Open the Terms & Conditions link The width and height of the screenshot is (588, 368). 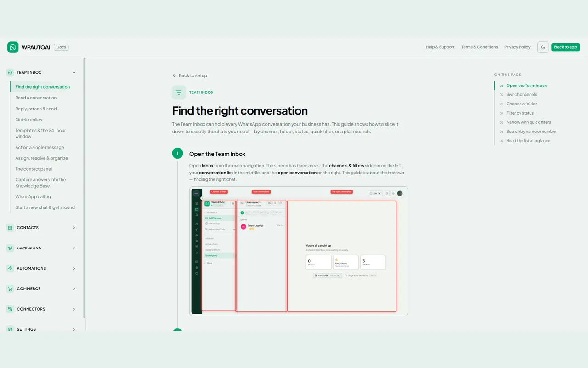click(480, 47)
